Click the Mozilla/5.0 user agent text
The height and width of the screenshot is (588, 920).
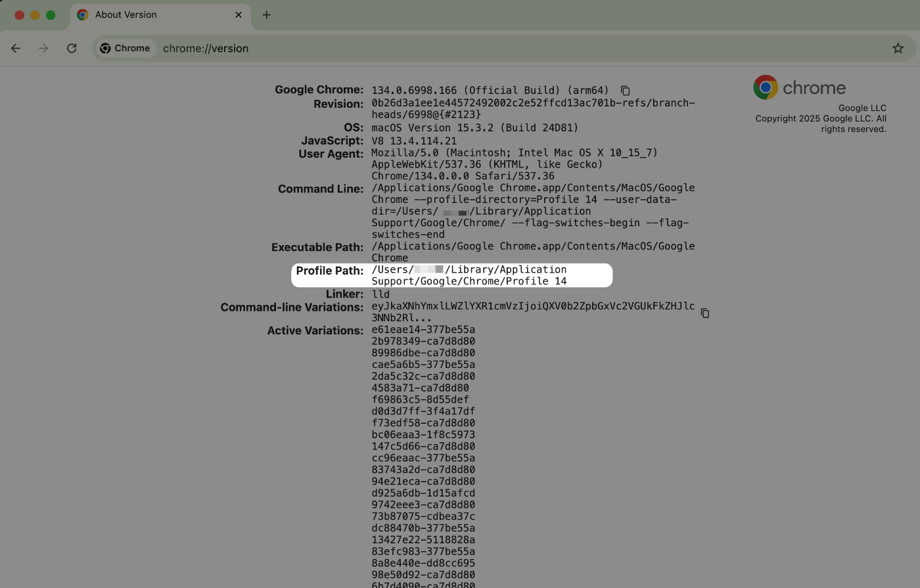click(x=515, y=164)
